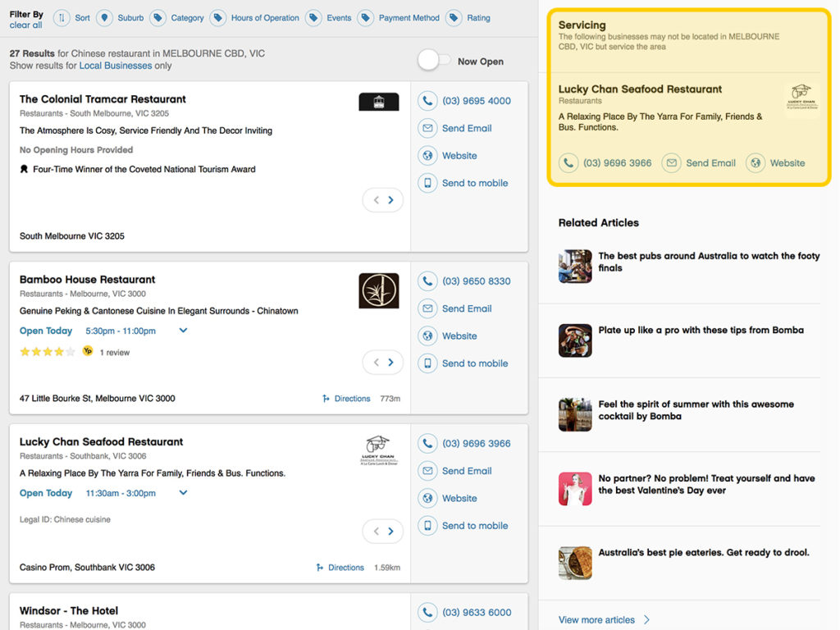Click phone icon for Windsor - The Hotel

tap(427, 612)
